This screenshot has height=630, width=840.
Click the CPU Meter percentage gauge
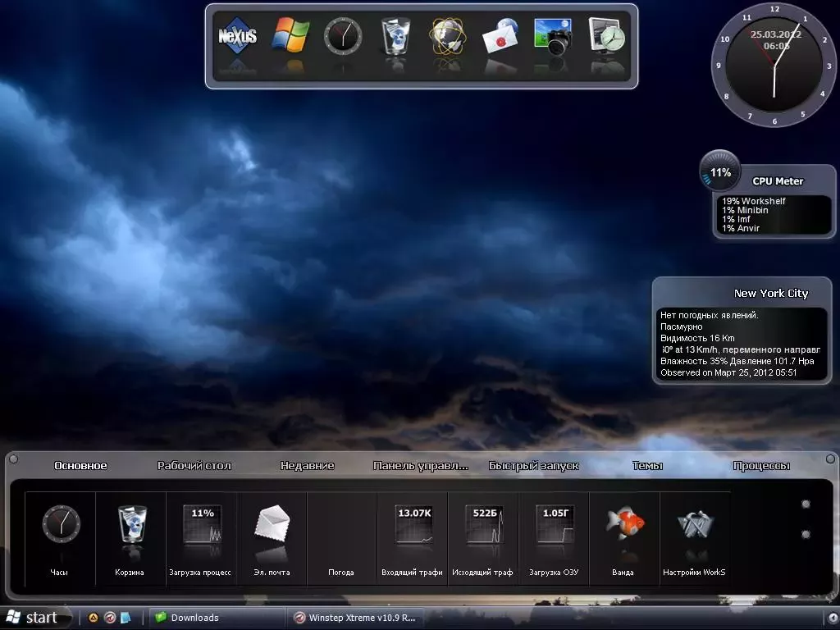[719, 172]
